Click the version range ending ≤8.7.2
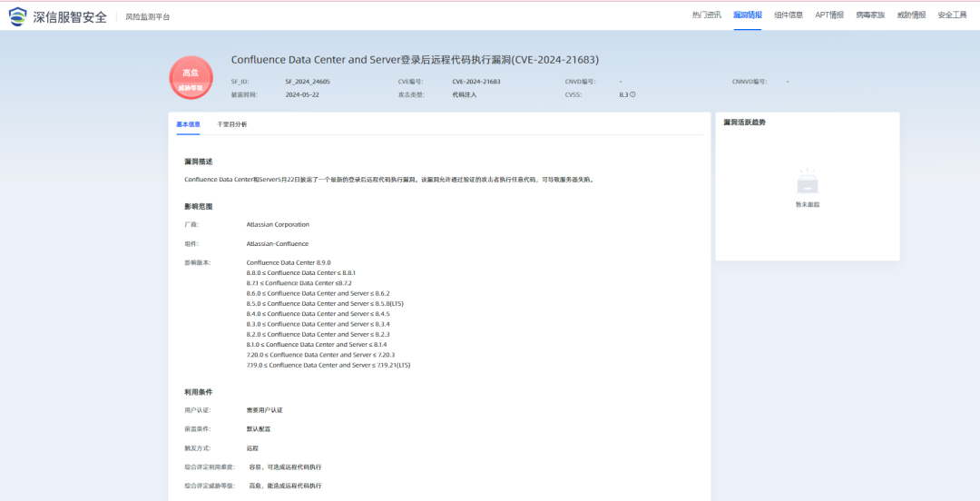 [299, 282]
